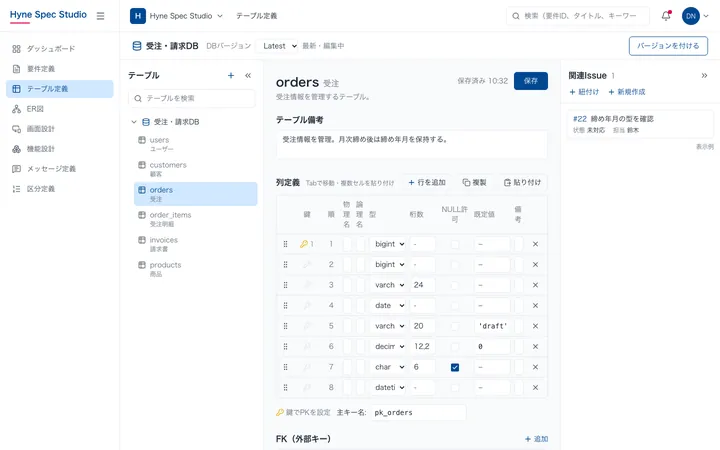Check the NULL許可 checkbox in row 2

(455, 264)
